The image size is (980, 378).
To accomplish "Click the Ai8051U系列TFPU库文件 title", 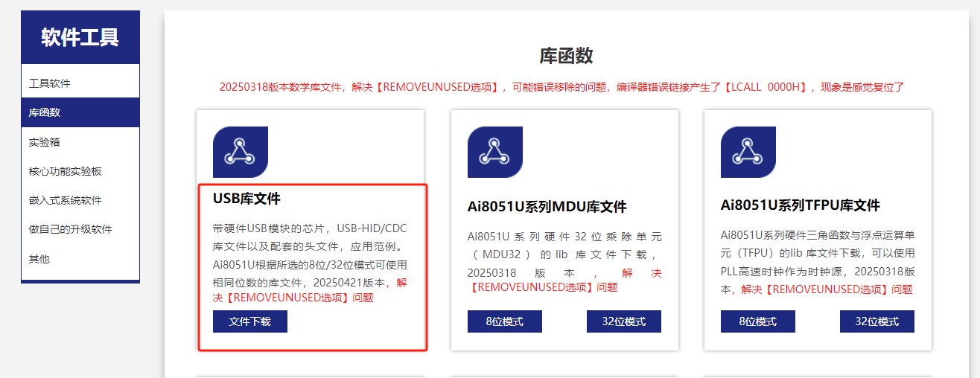I will pos(801,205).
